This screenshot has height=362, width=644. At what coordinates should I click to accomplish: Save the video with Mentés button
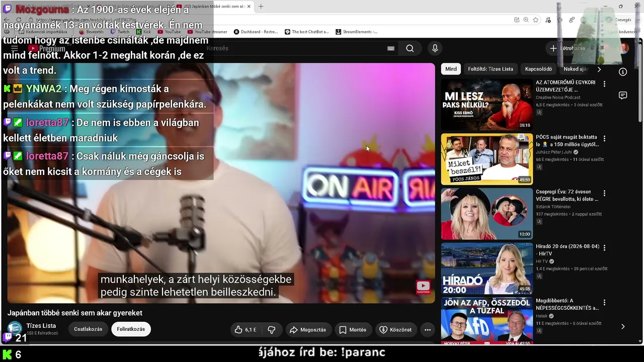(x=352, y=330)
